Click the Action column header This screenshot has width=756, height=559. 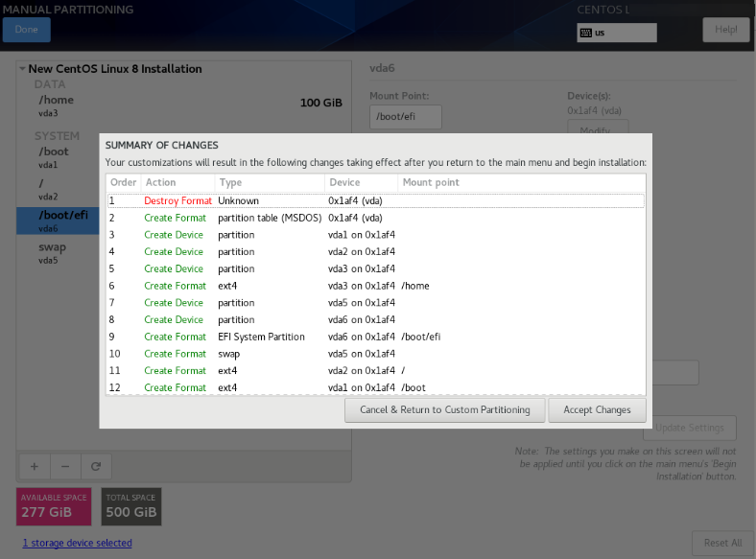tap(177, 182)
